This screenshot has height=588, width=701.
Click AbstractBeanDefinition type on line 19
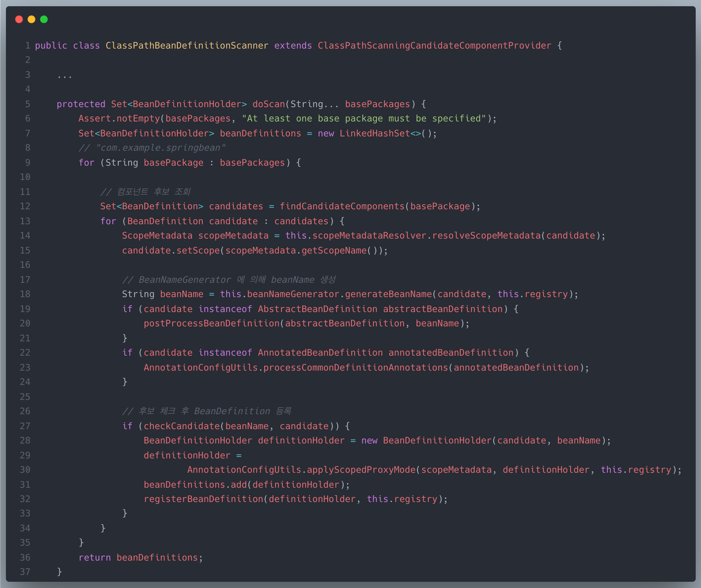(317, 309)
